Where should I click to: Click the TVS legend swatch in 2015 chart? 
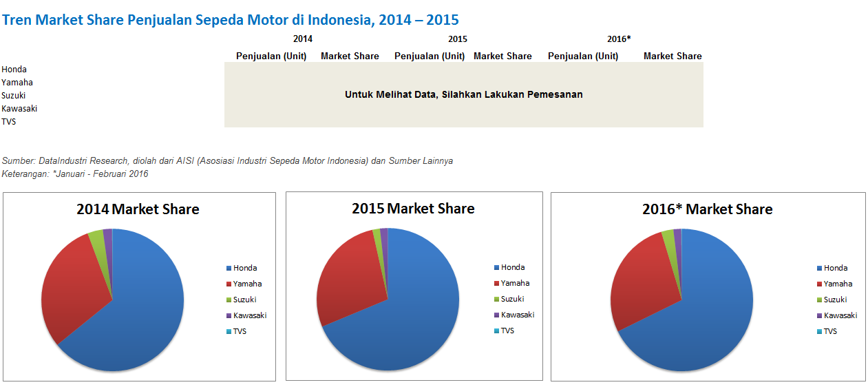pos(496,331)
